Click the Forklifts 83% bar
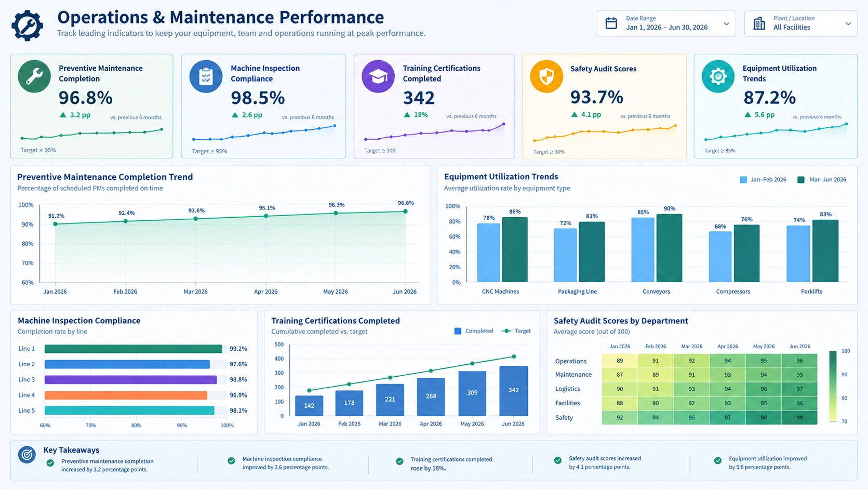 825,251
